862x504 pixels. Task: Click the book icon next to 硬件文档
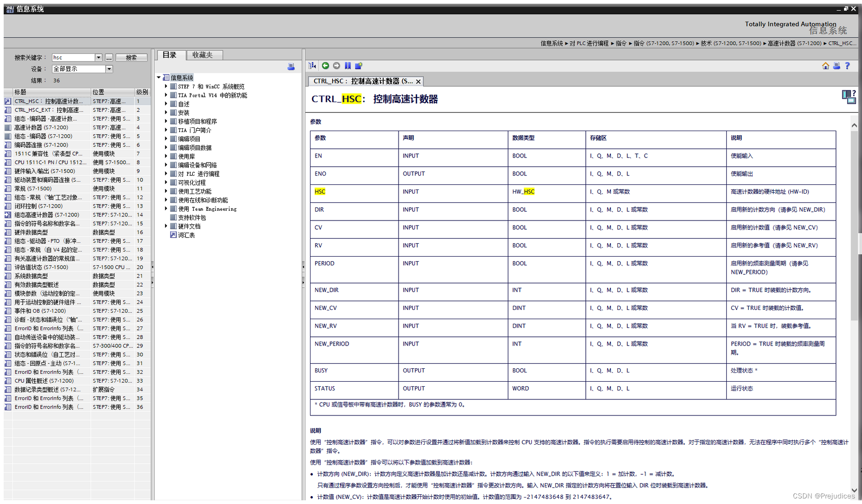click(x=173, y=226)
